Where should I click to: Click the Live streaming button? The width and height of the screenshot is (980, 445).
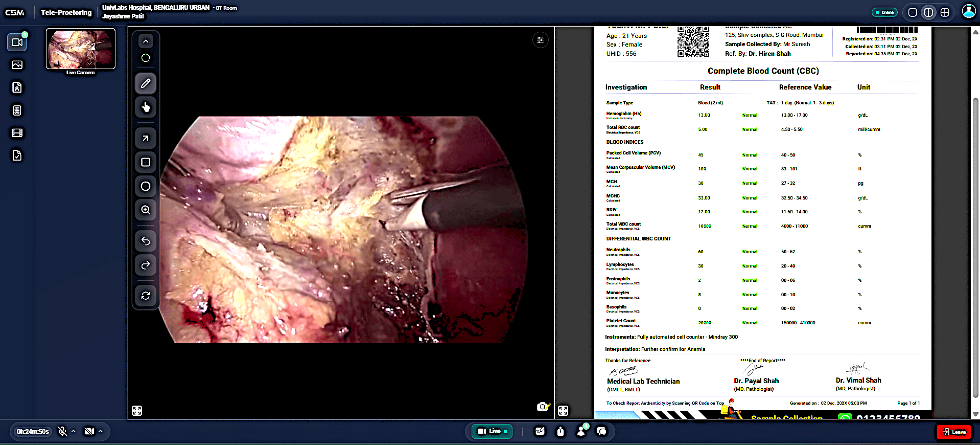click(x=492, y=431)
